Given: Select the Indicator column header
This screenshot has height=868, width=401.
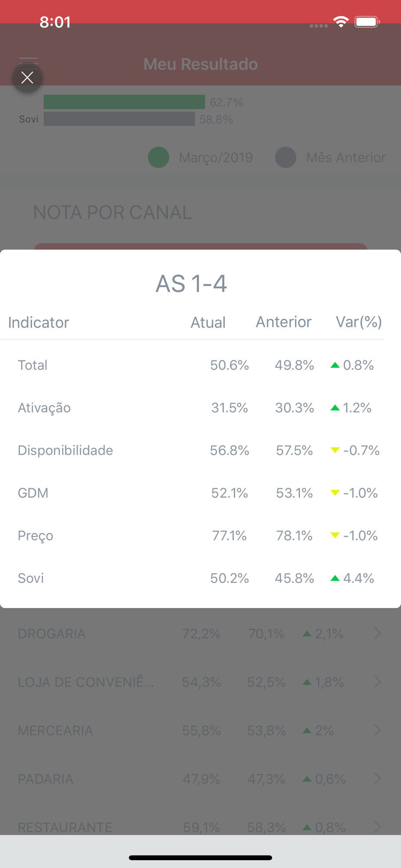Looking at the screenshot, I should tap(39, 322).
